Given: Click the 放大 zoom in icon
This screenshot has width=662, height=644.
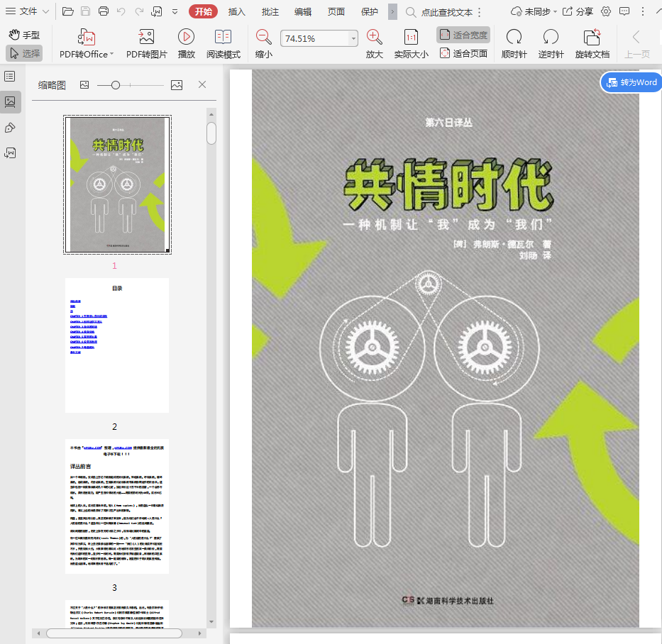Looking at the screenshot, I should click(x=374, y=38).
